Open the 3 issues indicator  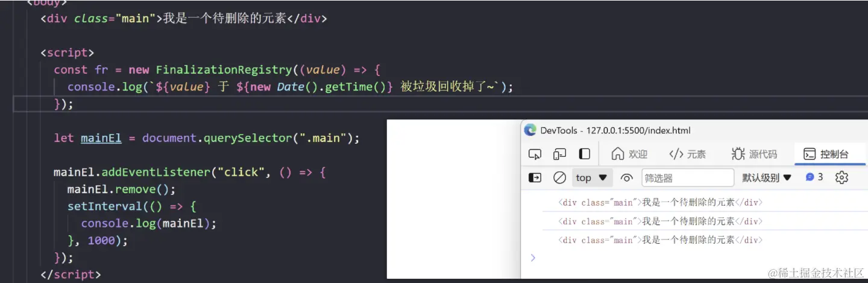tap(814, 177)
